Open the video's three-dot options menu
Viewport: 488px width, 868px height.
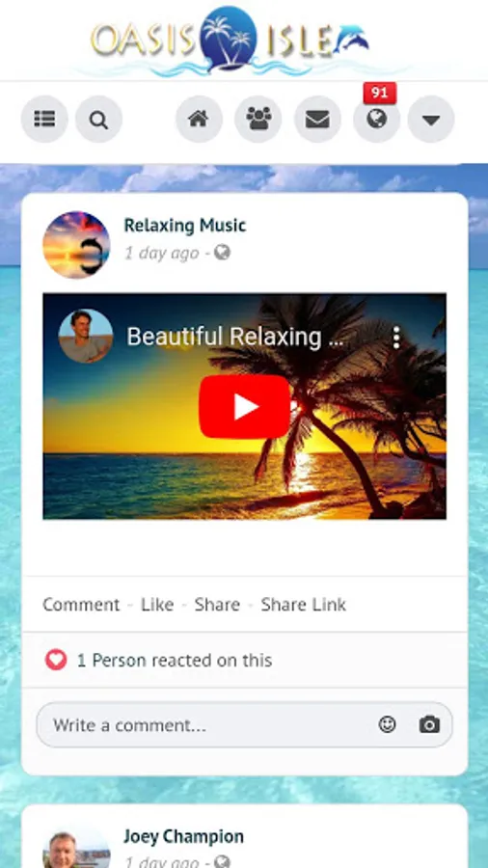pyautogui.click(x=396, y=338)
